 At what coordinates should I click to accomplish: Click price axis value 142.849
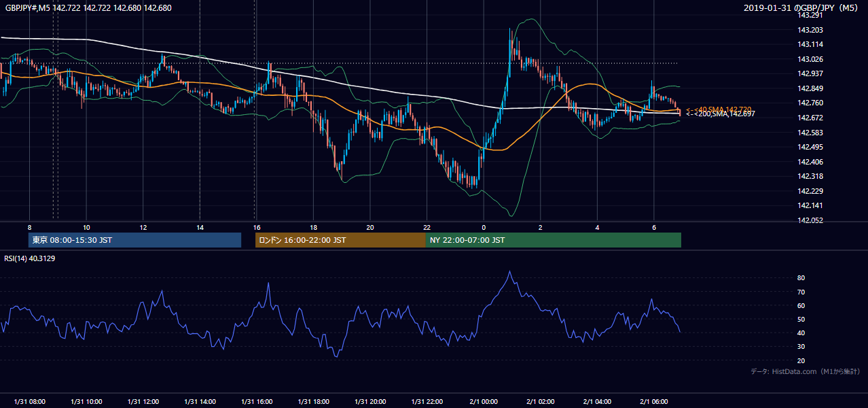point(810,88)
